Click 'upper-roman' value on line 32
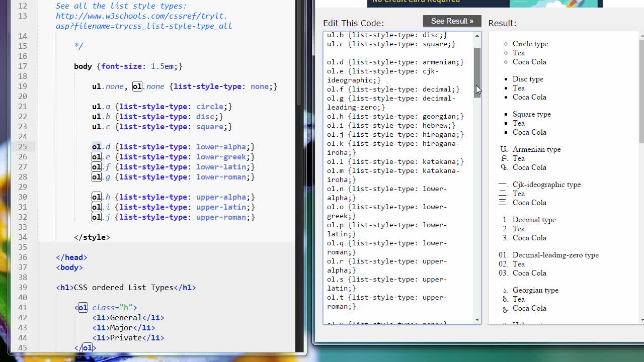The height and width of the screenshot is (362, 644). click(221, 217)
